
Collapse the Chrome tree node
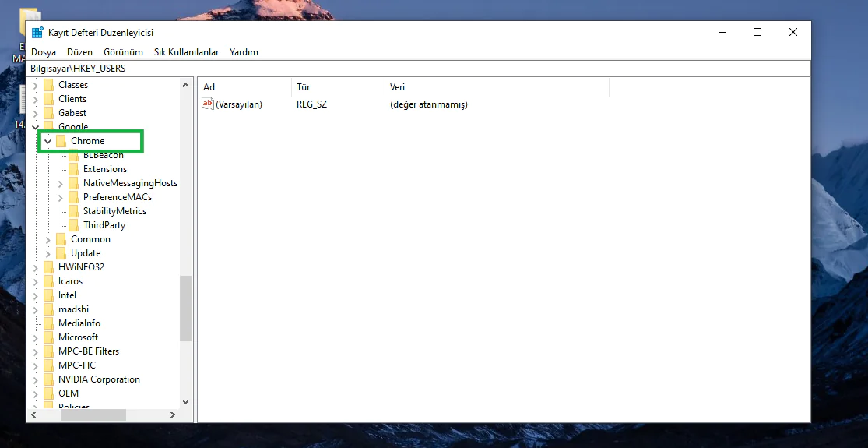click(x=48, y=141)
